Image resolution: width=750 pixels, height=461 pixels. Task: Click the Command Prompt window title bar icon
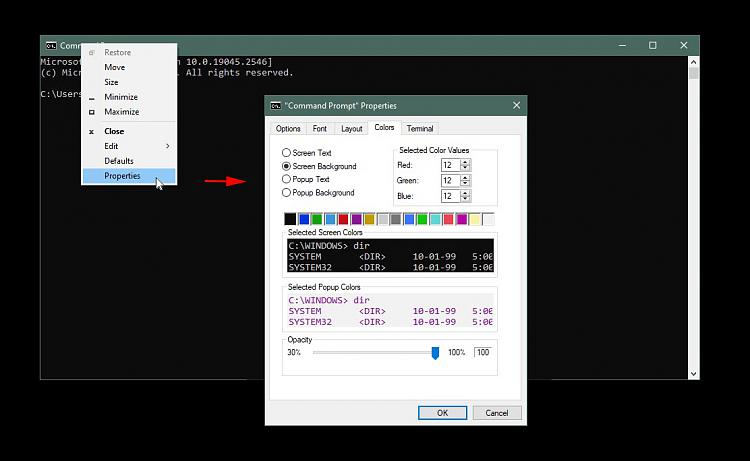51,45
